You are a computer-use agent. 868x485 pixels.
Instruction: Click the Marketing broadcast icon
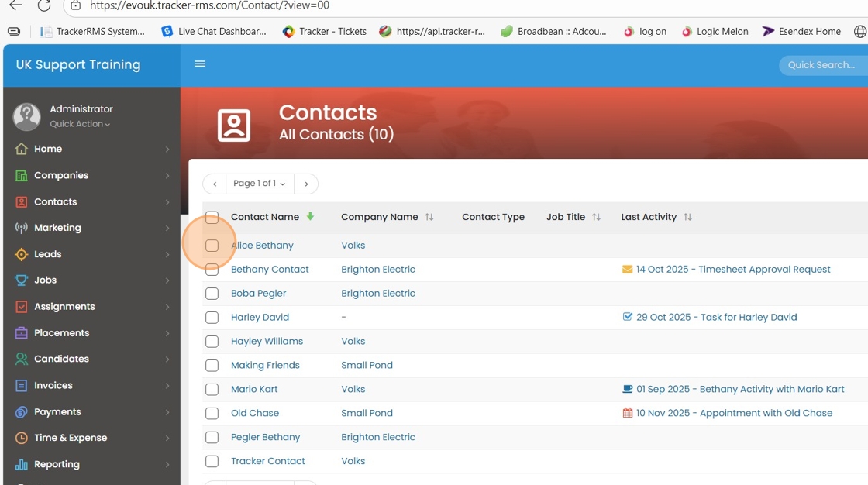coord(21,228)
